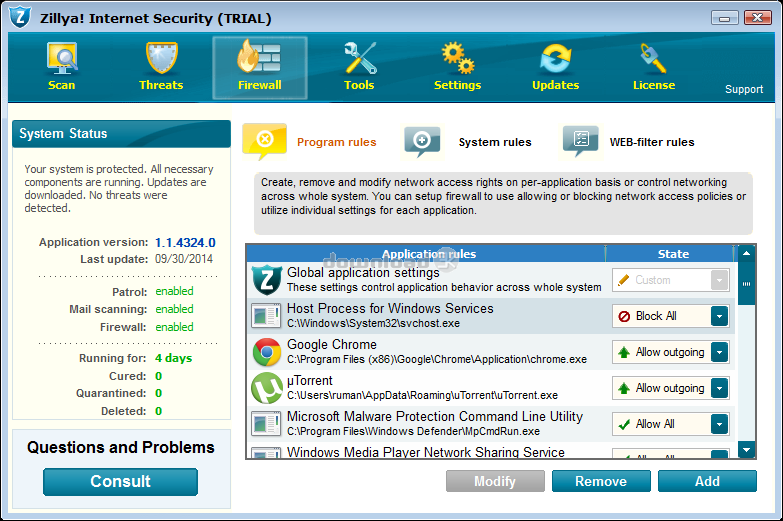Open the Scan section icon
783x521 pixels.
point(62,58)
